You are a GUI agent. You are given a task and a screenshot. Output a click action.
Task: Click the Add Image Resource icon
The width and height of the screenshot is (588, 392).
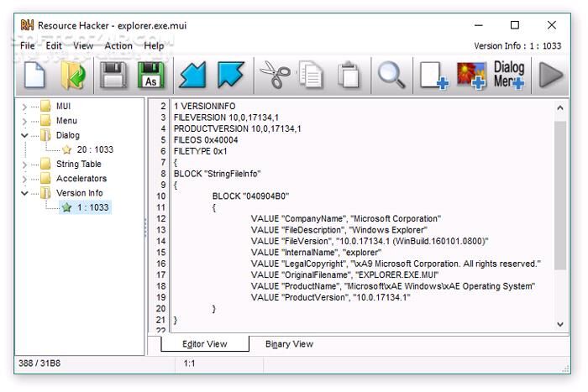pos(471,75)
